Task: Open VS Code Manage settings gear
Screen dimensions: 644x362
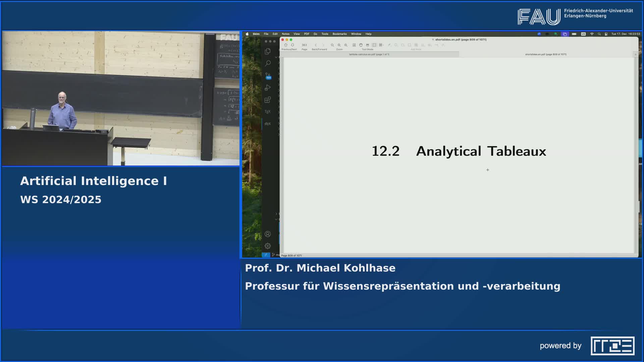Action: coord(268,246)
